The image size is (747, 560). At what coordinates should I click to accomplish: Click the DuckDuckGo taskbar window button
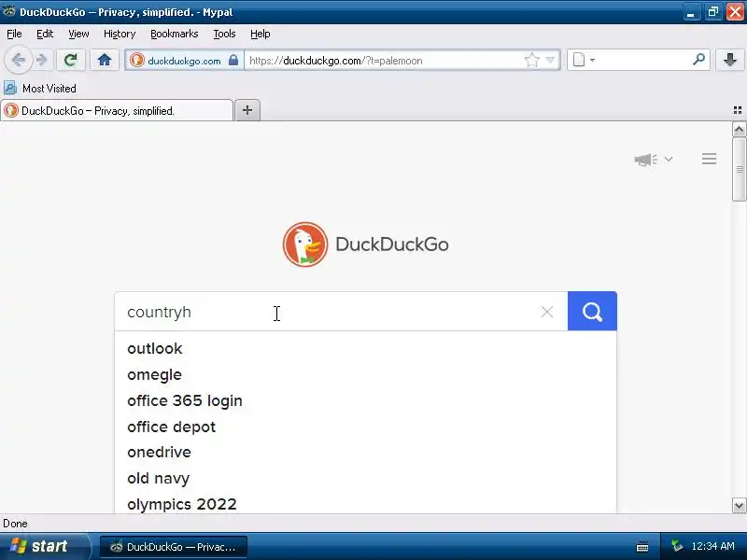click(174, 547)
